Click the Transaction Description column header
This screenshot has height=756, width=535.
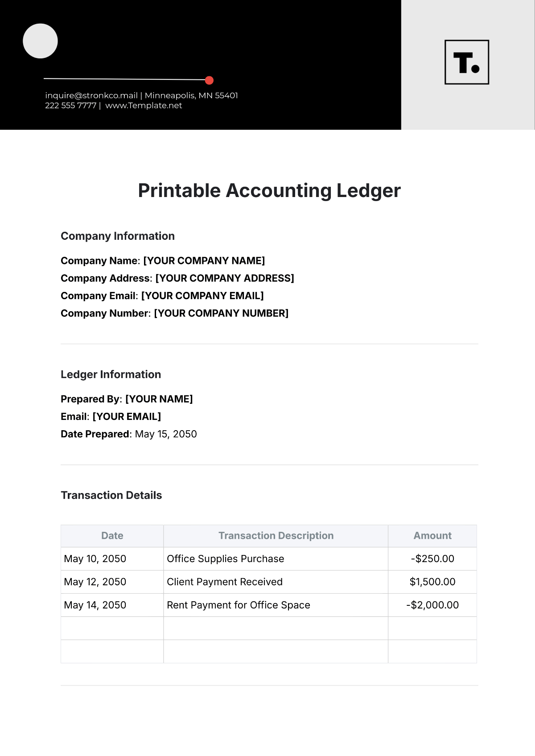click(x=276, y=536)
